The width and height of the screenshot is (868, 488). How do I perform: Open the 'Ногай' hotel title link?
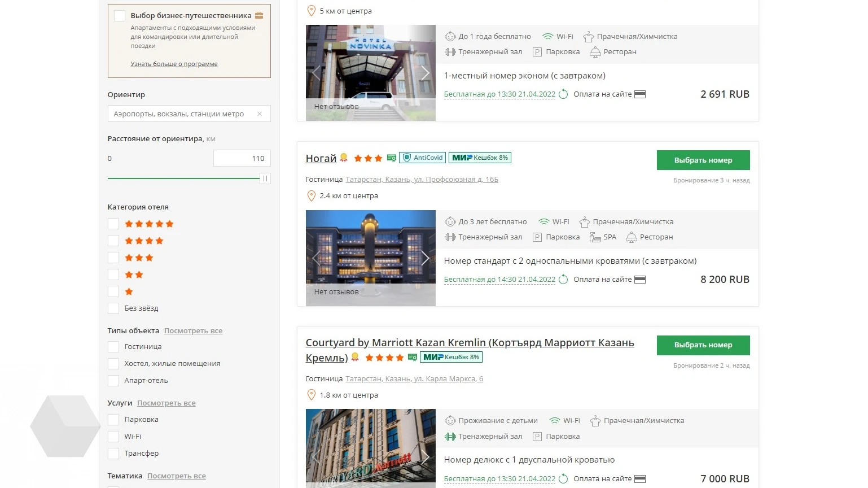[321, 158]
